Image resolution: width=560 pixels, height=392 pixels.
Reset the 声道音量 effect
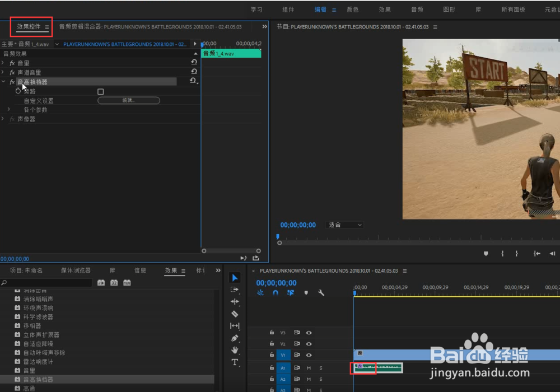(x=194, y=72)
